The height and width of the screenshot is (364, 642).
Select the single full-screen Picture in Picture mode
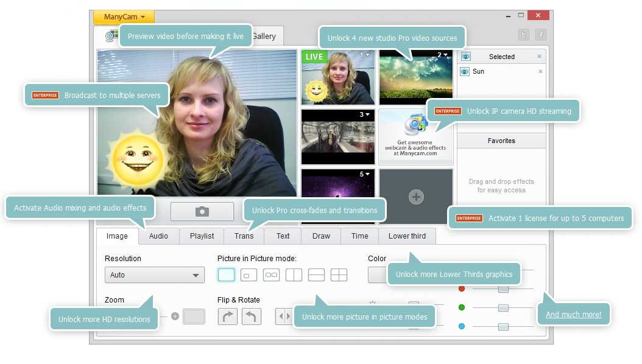point(226,275)
